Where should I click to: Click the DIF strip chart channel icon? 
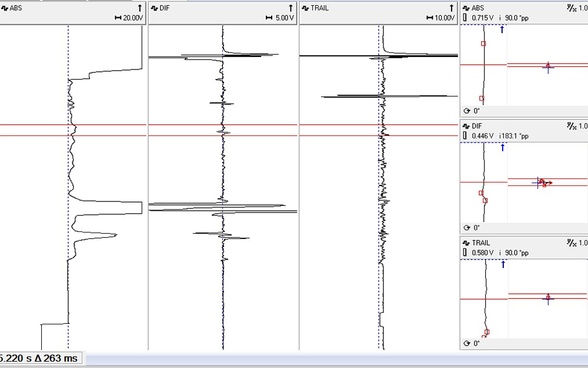(154, 8)
